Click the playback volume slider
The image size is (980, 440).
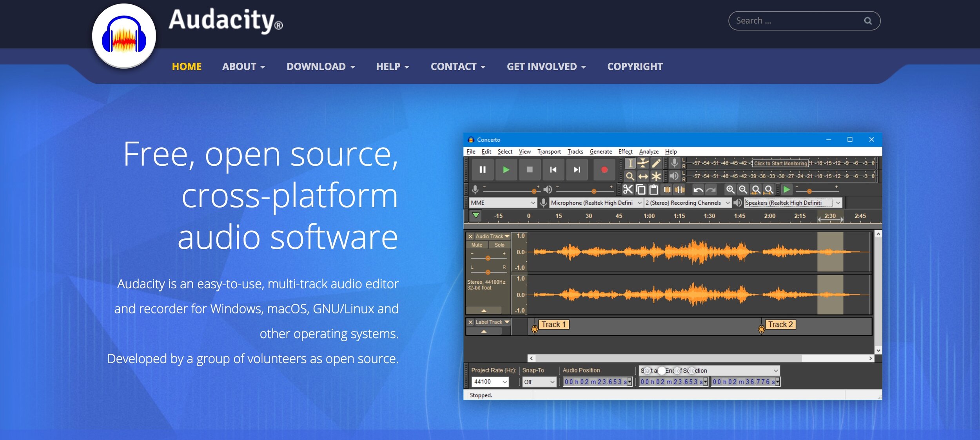(584, 191)
